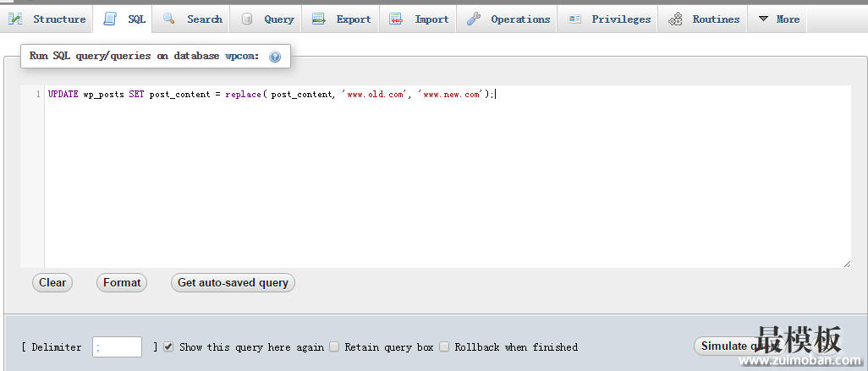This screenshot has width=868, height=371.
Task: Enable Rollback when finished checkbox
Action: 444,346
